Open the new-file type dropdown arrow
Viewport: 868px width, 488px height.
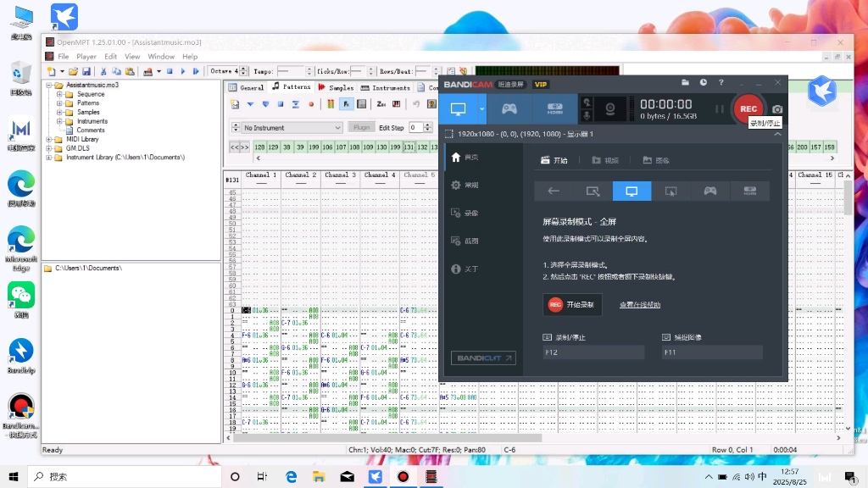pyautogui.click(x=62, y=71)
